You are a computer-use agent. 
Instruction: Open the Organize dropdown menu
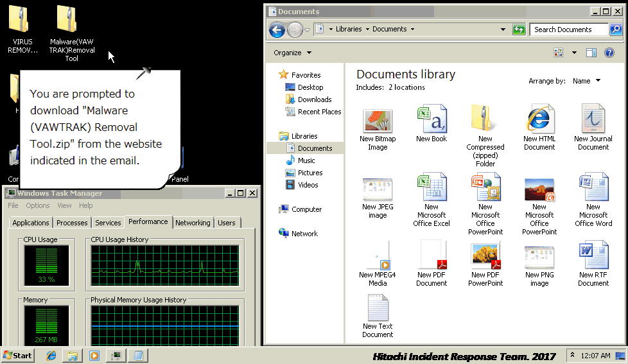292,53
